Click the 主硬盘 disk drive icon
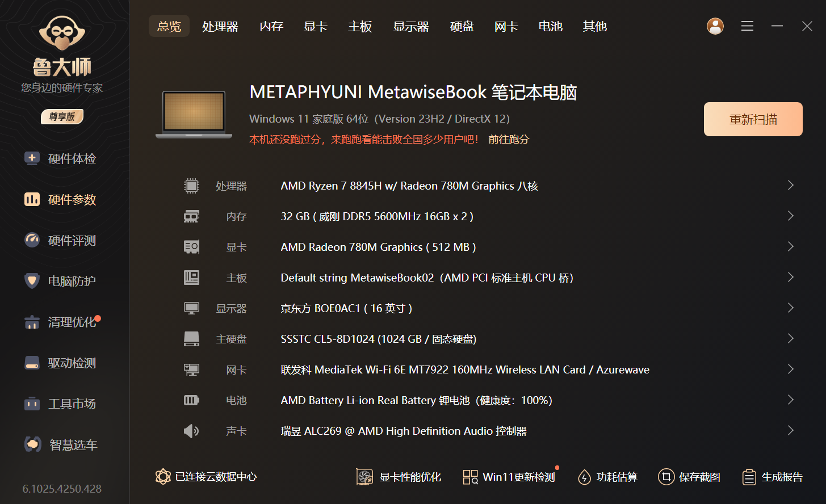 (191, 339)
